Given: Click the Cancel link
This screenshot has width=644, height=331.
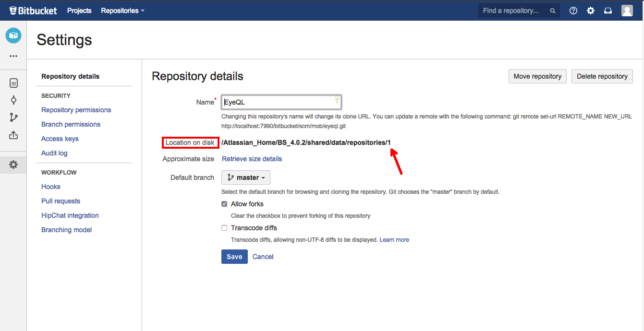Looking at the screenshot, I should 263,257.
